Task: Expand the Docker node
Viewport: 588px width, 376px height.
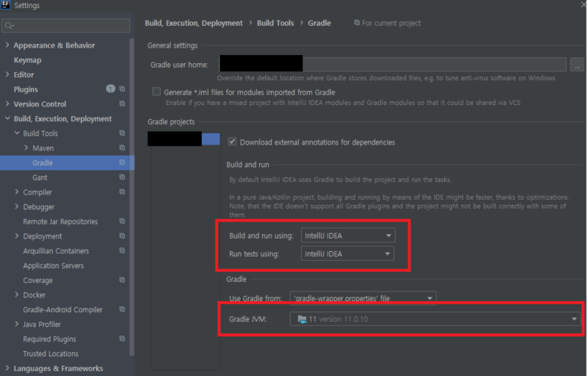Action: pyautogui.click(x=16, y=294)
